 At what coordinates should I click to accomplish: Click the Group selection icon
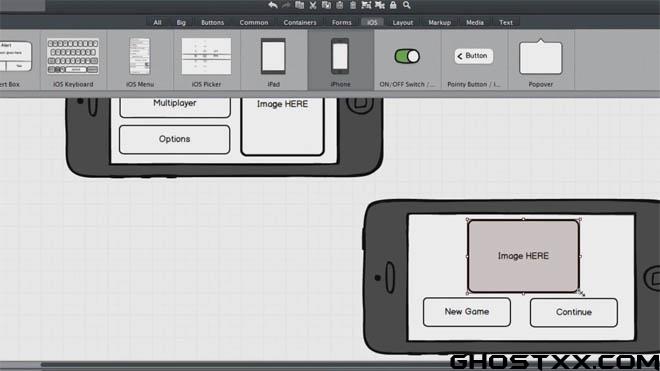point(367,5)
